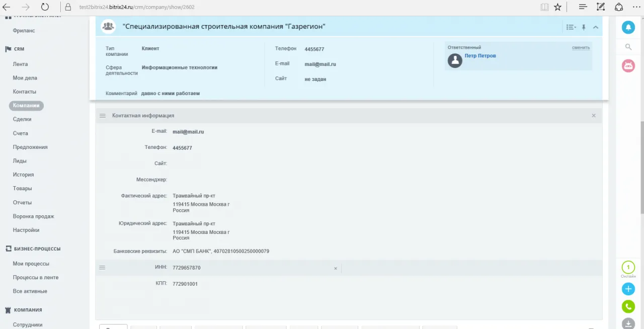Remove the ИНН field with x
Viewport: 644px width, 329px height.
336,269
